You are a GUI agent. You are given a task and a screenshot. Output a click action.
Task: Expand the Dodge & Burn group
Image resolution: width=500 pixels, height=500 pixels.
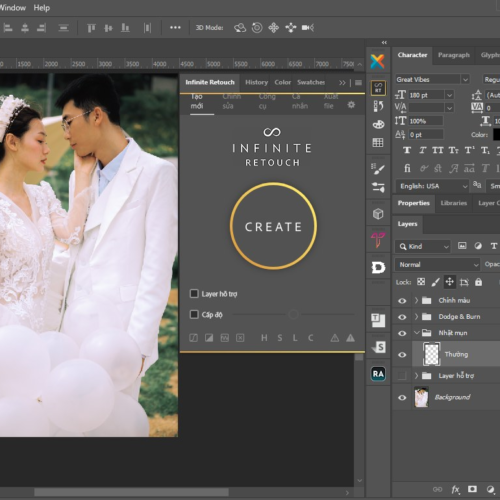416,317
